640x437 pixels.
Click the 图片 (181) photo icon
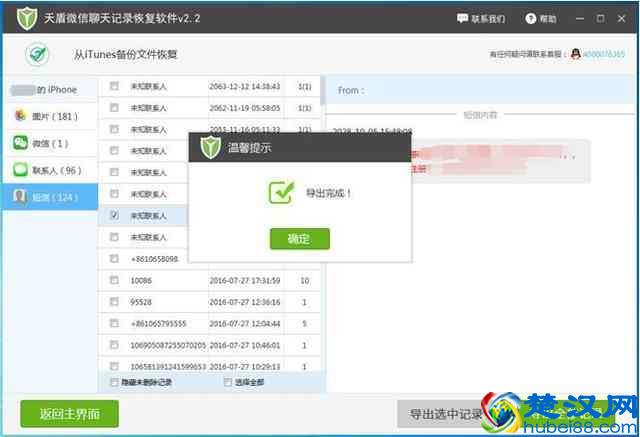(x=20, y=116)
